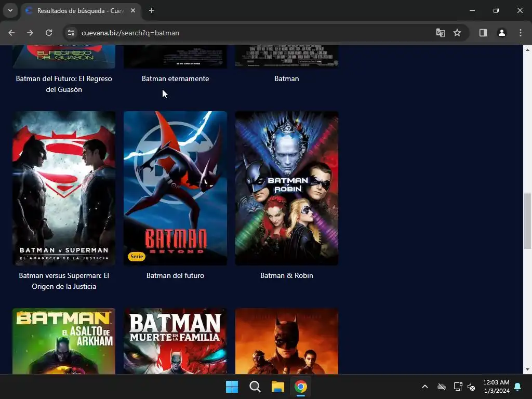Open Batman Muerte en la Familia poster
Viewport: 532px width, 399px height.
(x=176, y=341)
